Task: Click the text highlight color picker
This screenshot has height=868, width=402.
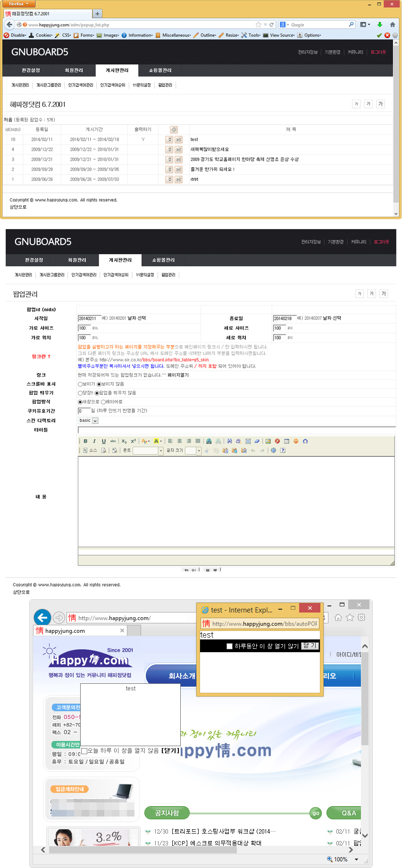Action: click(158, 441)
